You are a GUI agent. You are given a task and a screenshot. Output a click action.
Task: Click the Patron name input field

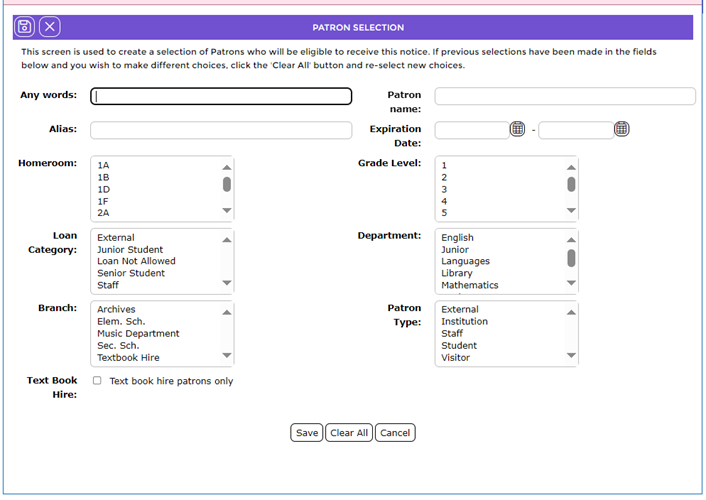(x=565, y=96)
